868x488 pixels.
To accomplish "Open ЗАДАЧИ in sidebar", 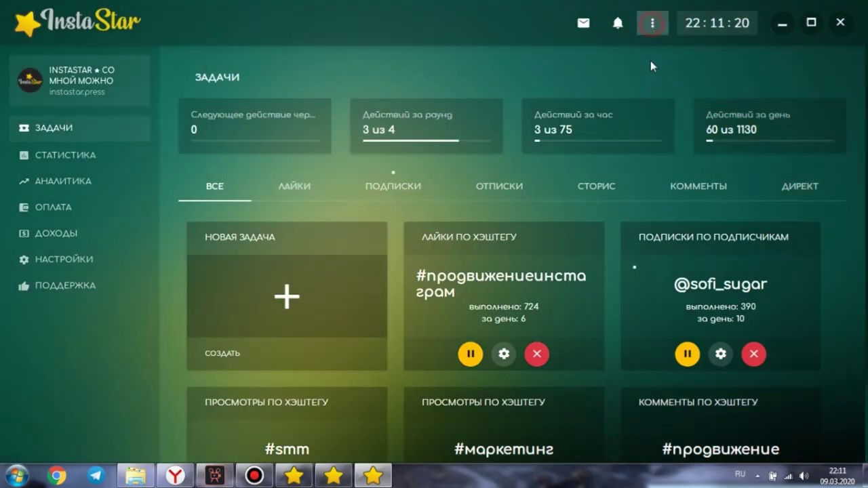I will tap(80, 128).
